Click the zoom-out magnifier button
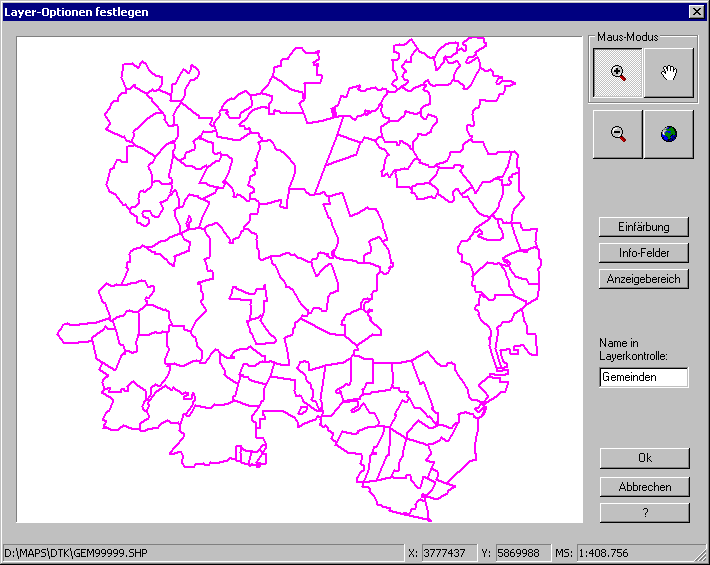 pos(618,134)
